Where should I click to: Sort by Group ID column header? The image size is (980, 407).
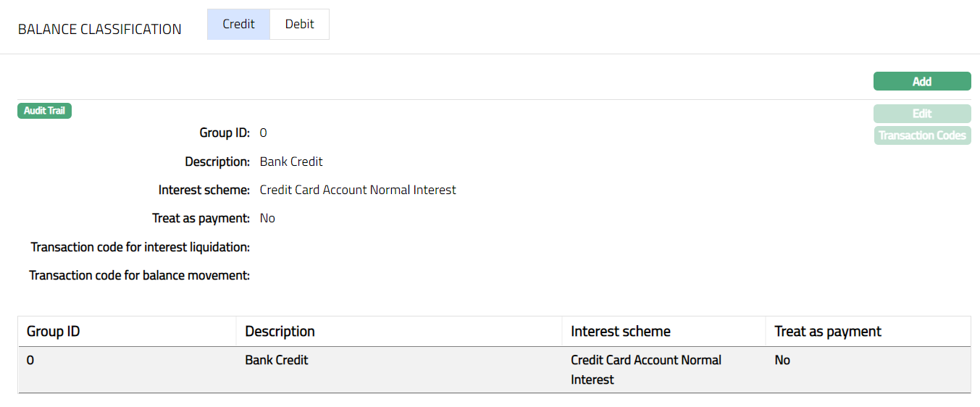[54, 332]
